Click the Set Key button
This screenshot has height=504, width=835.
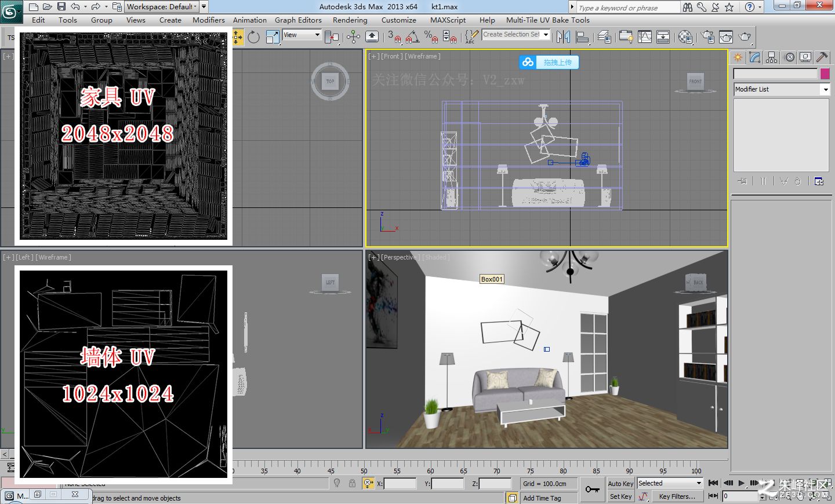click(x=620, y=496)
